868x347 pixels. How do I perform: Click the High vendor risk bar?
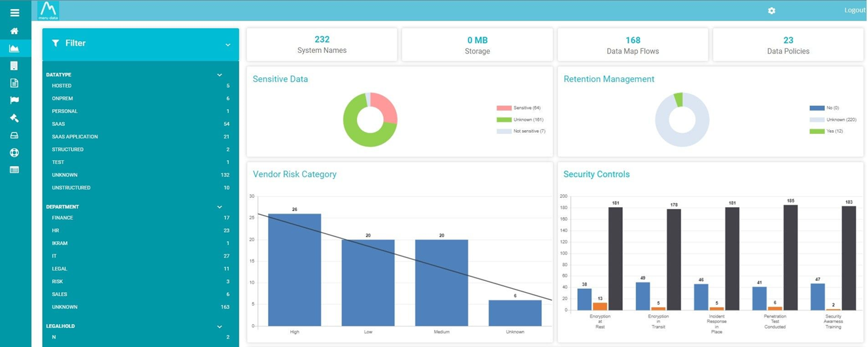tap(295, 270)
